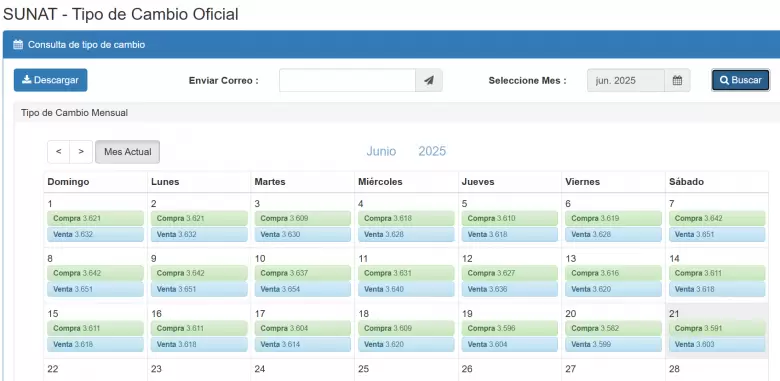Click the Junio month title

pyautogui.click(x=381, y=151)
